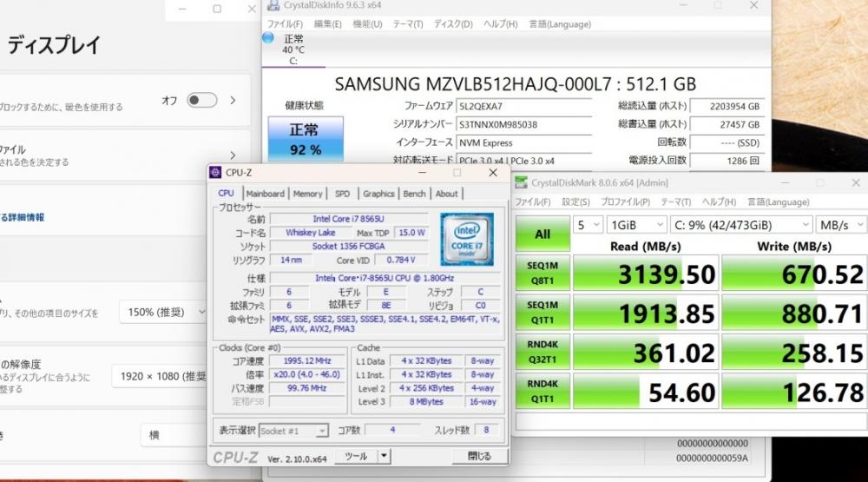Click the 670.52 sequential write result
Viewport: 868px width, 482px height.
[x=794, y=274]
